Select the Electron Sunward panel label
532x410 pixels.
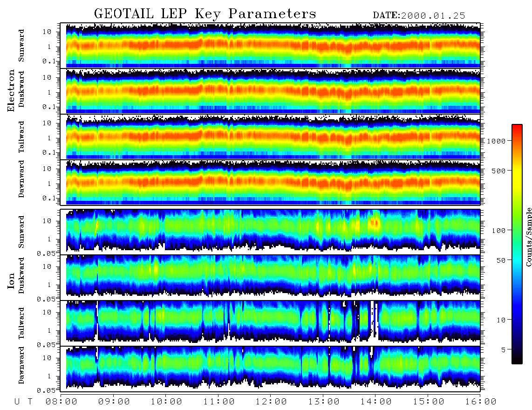[21, 46]
